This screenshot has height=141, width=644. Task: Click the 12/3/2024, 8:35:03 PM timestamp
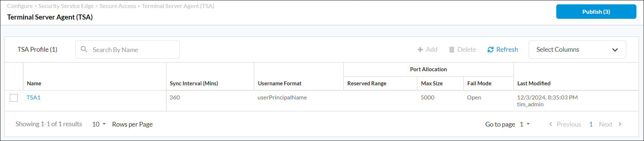(x=548, y=97)
